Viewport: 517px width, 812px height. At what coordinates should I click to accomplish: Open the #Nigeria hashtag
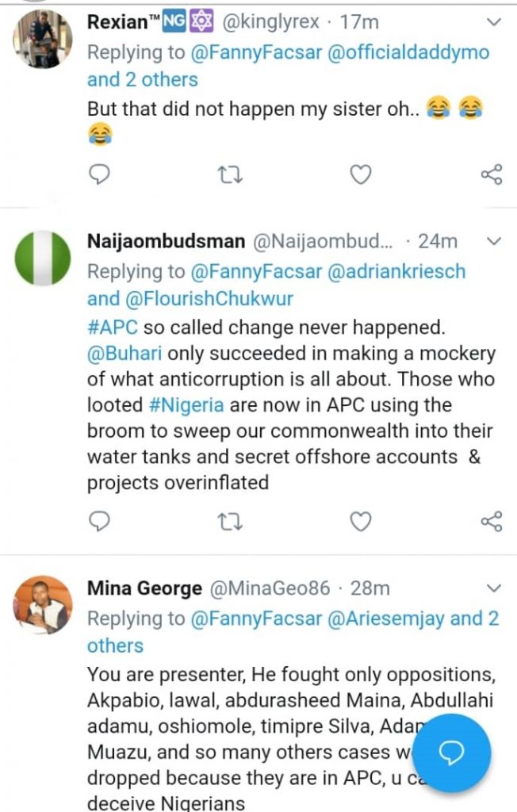tap(189, 404)
